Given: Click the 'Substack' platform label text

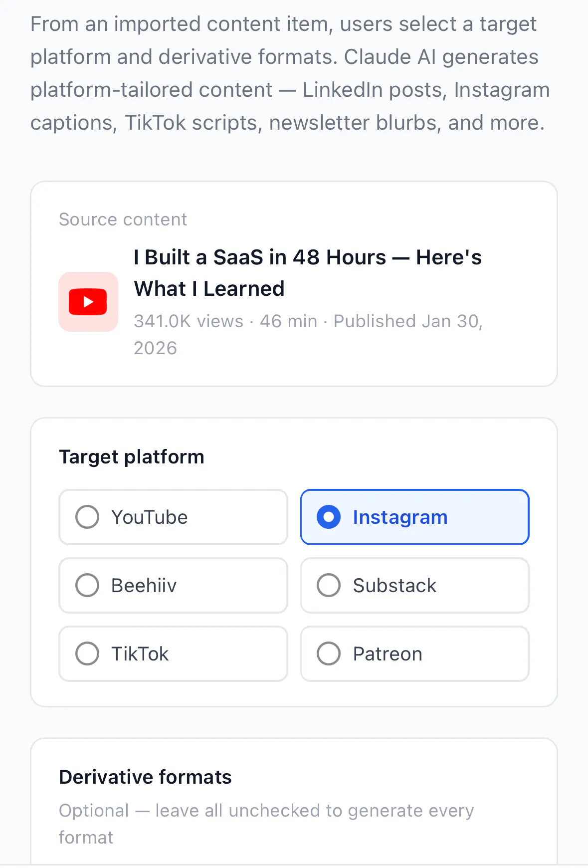Looking at the screenshot, I should pyautogui.click(x=394, y=586).
